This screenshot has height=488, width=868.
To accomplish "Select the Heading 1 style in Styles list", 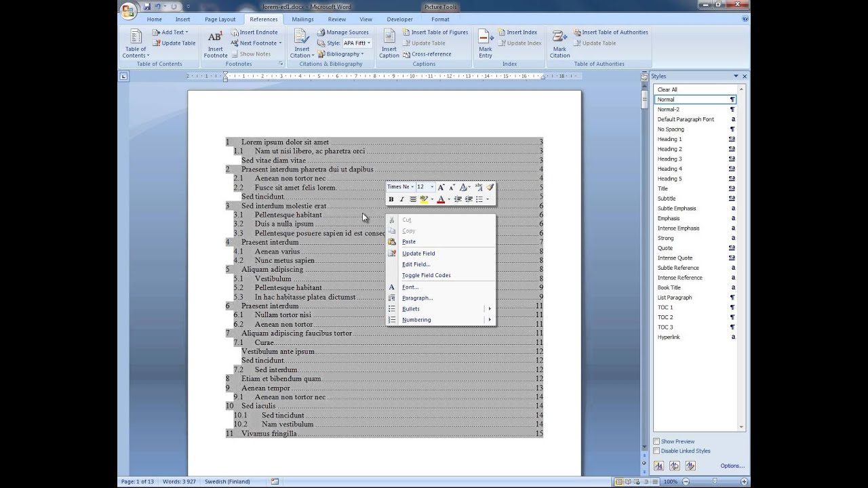I will [x=696, y=139].
